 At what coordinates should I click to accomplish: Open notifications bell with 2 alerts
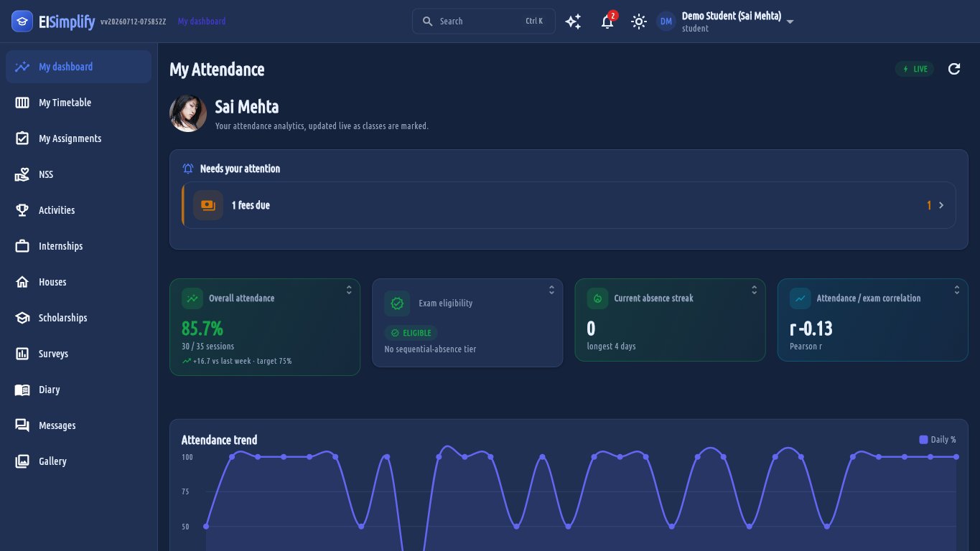point(607,22)
